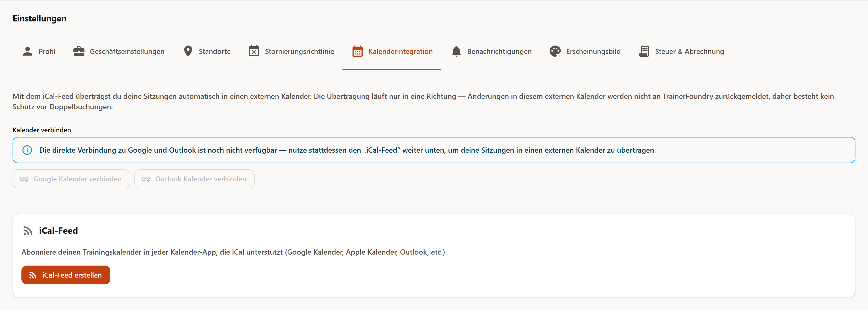
Task: Click the iCal-Feed section heading
Action: click(58, 231)
